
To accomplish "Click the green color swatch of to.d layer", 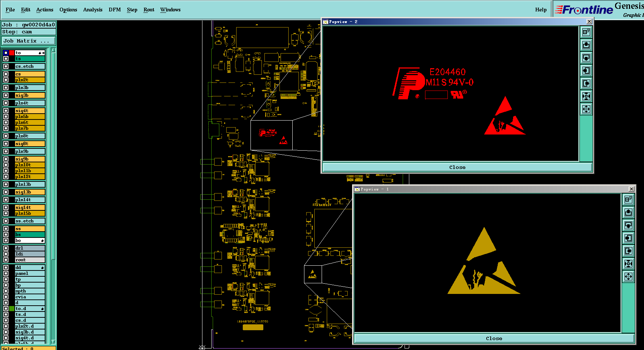I will click(12, 309).
